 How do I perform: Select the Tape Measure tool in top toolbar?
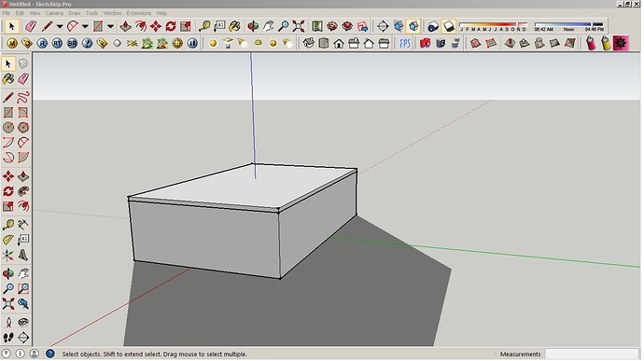coord(204,27)
